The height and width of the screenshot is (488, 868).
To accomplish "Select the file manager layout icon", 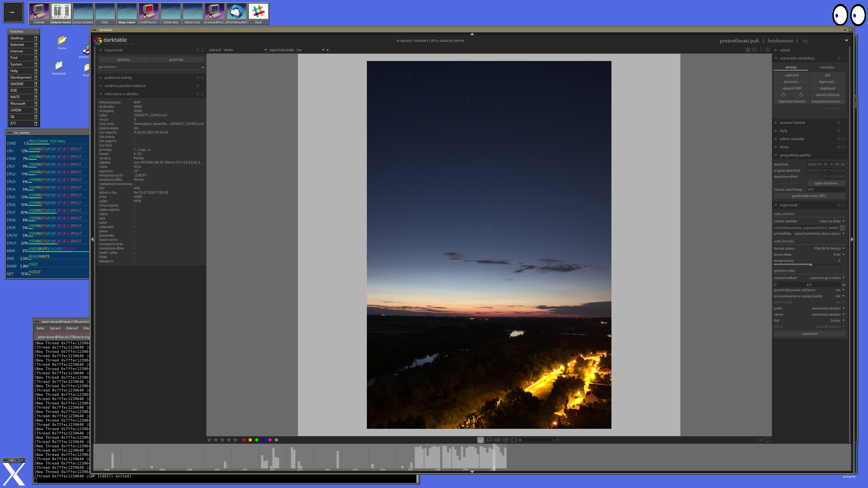I will (481, 440).
